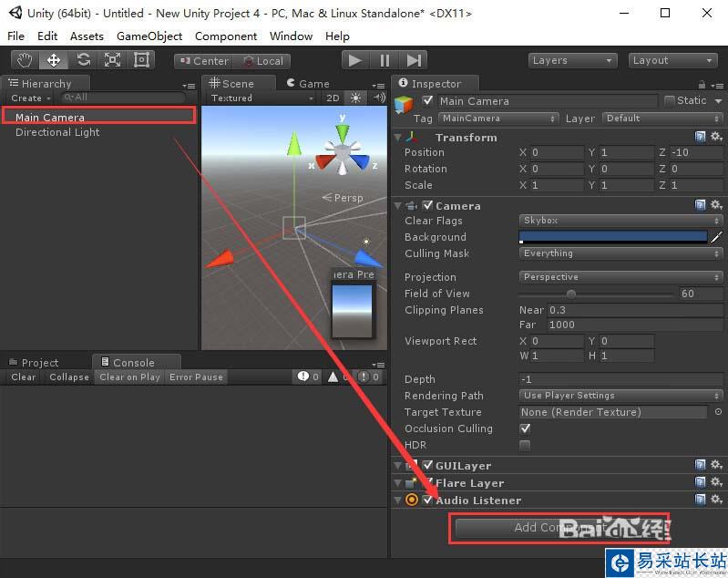The image size is (728, 578).
Task: Toggle Error Pause in Console
Action: [x=196, y=377]
